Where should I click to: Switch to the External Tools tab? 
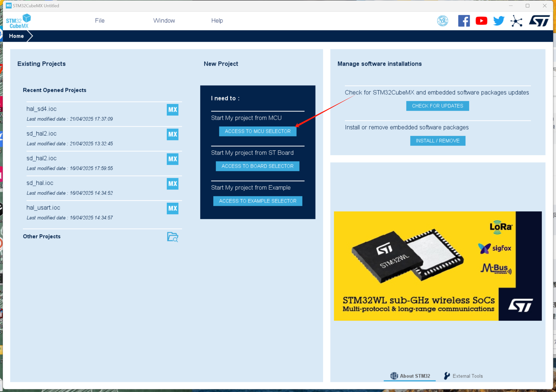pyautogui.click(x=463, y=376)
